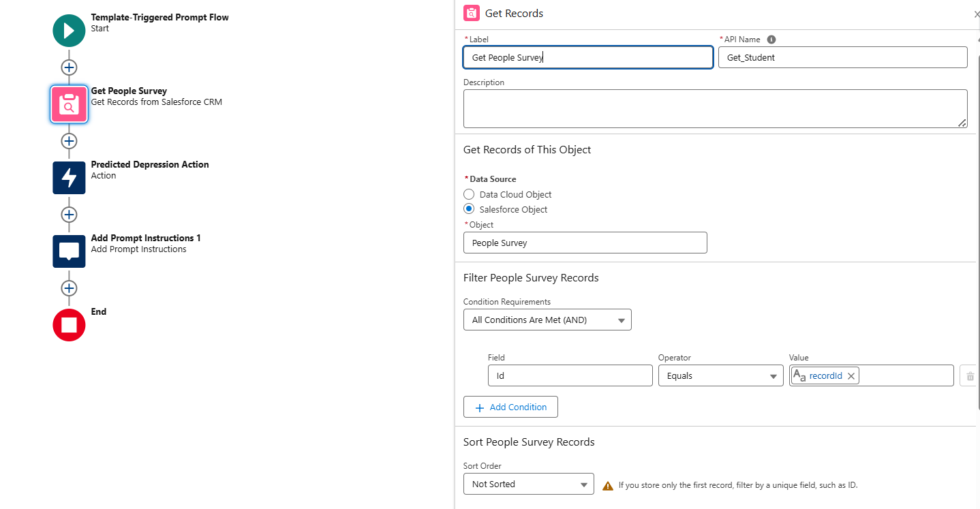Click the API Name info icon
This screenshot has width=980, height=509.
771,40
